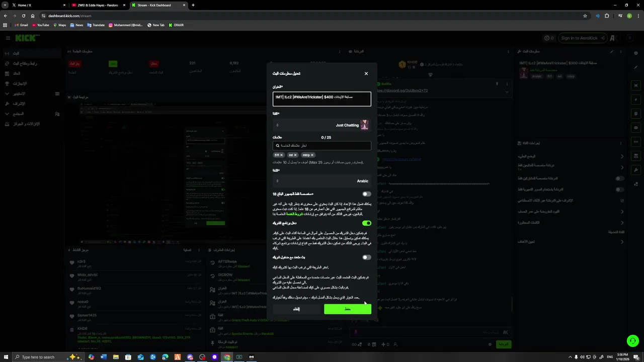Click the cancel button in dialog
This screenshot has height=362, width=644.
[296, 309]
